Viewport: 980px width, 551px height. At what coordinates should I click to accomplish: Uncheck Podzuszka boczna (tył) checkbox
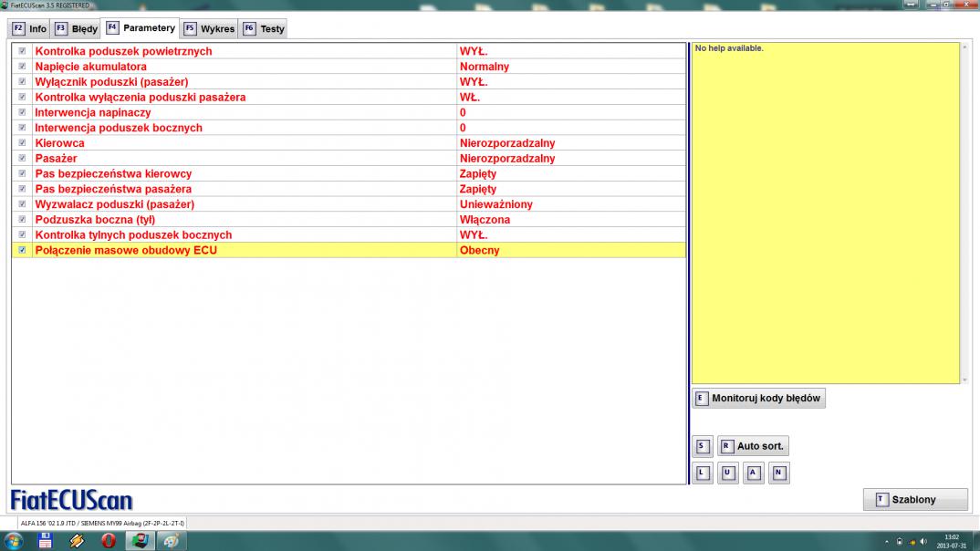coord(22,219)
